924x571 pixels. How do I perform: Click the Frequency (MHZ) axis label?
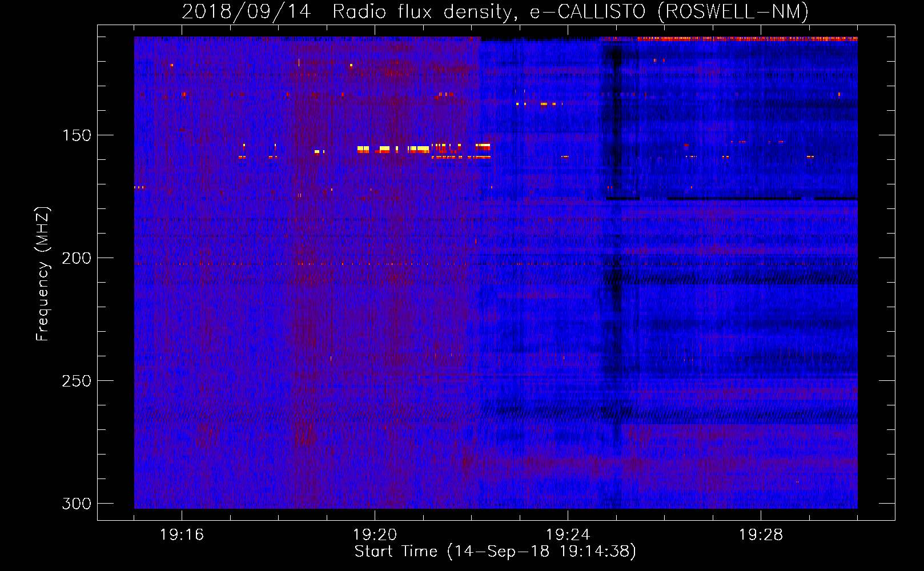click(x=43, y=274)
